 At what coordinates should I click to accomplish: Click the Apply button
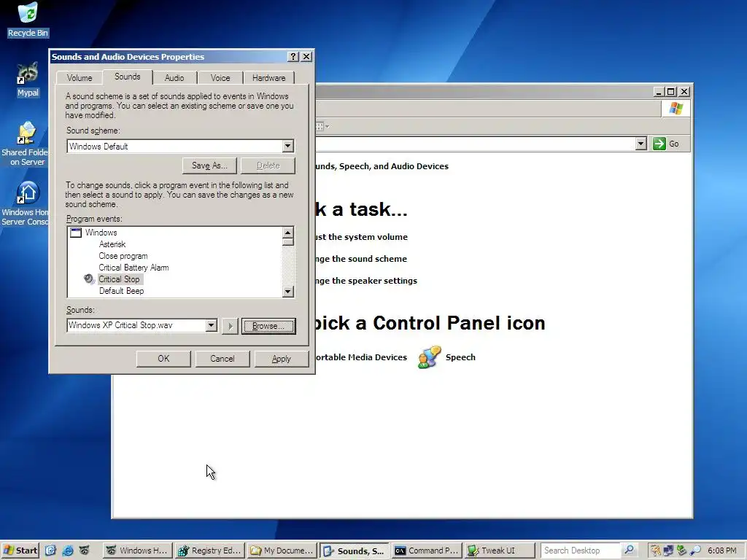click(x=281, y=359)
